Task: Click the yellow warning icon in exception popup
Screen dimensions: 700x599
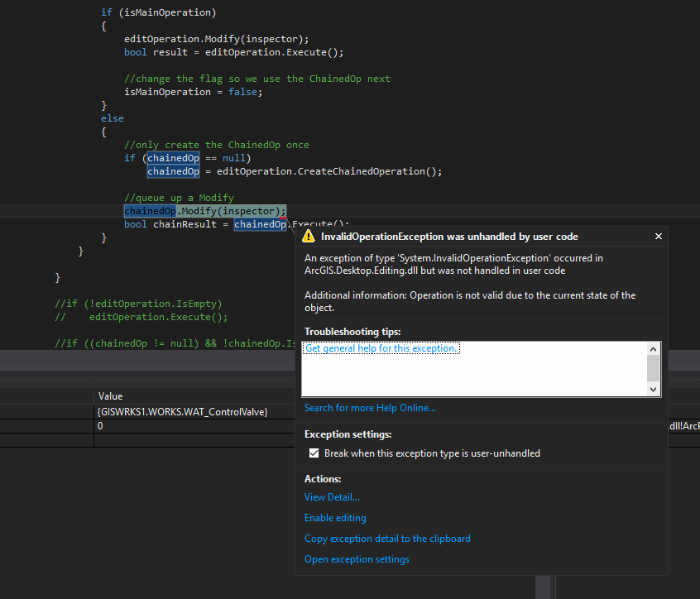Action: pyautogui.click(x=309, y=237)
